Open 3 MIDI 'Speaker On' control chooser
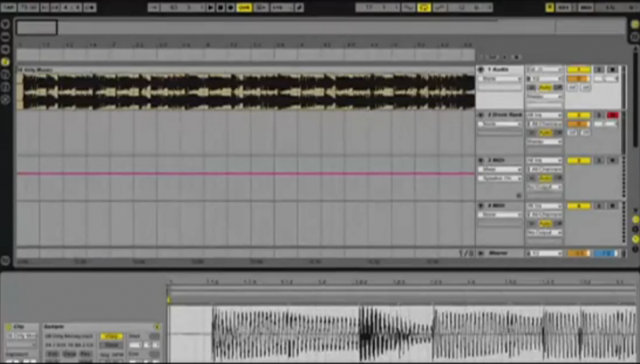This screenshot has width=640, height=364. click(500, 178)
